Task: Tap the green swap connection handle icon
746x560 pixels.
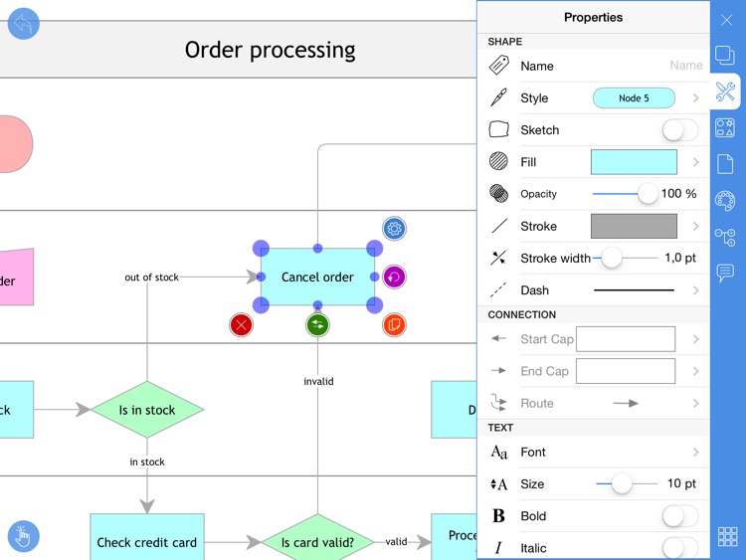Action: point(318,325)
